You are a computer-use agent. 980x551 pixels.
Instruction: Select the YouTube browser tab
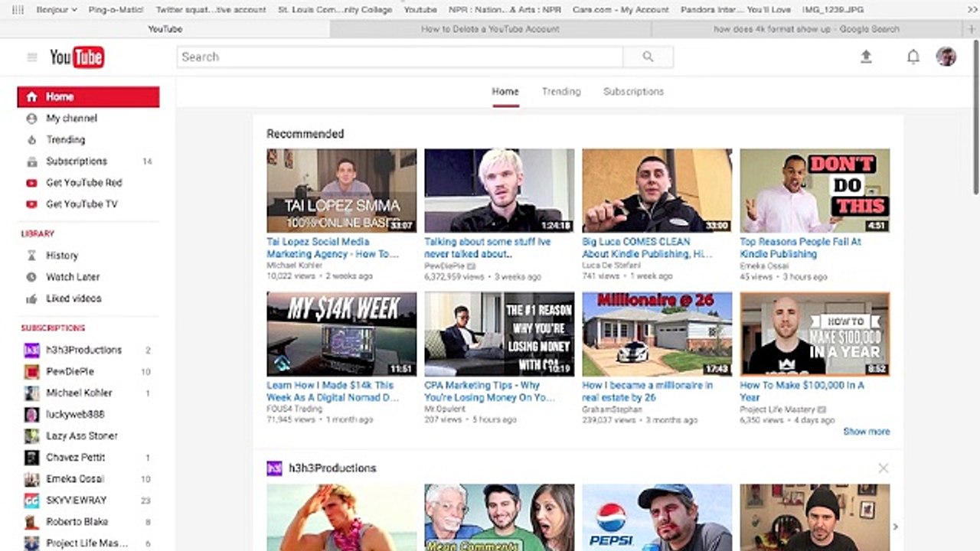point(165,29)
